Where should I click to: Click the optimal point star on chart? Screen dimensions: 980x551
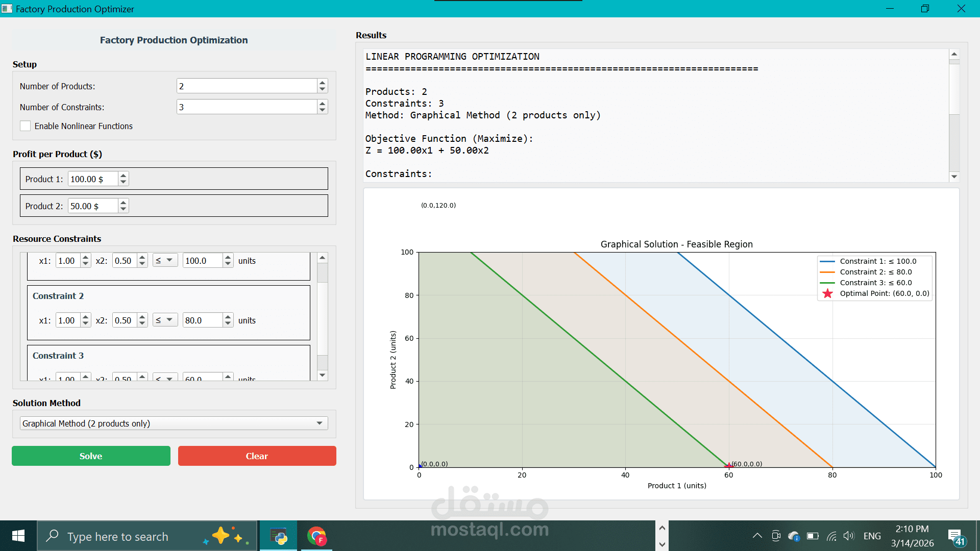coord(728,466)
